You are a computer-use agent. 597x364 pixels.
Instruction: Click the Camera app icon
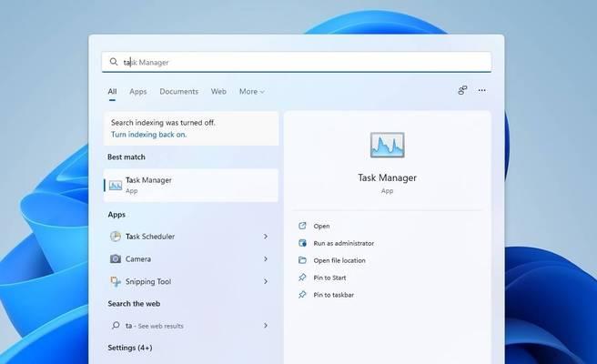pos(116,259)
